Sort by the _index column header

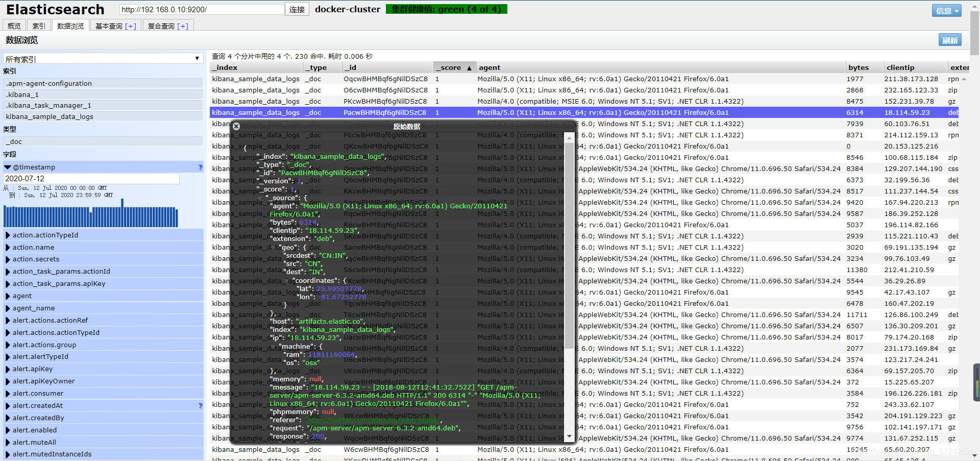click(x=256, y=67)
